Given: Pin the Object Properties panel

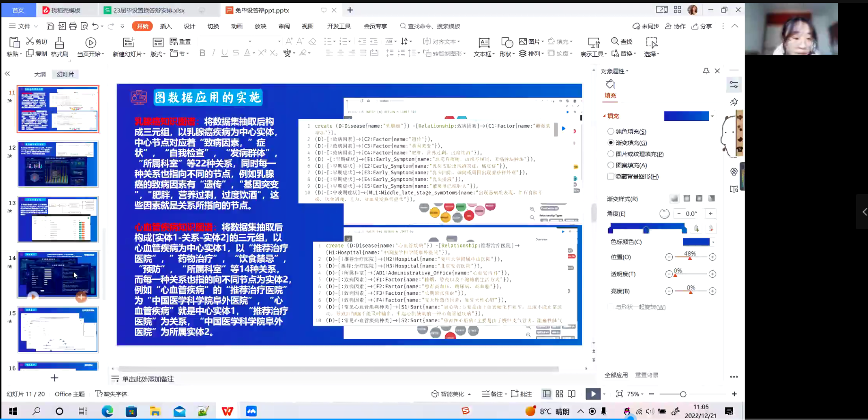Looking at the screenshot, I should click(x=706, y=71).
